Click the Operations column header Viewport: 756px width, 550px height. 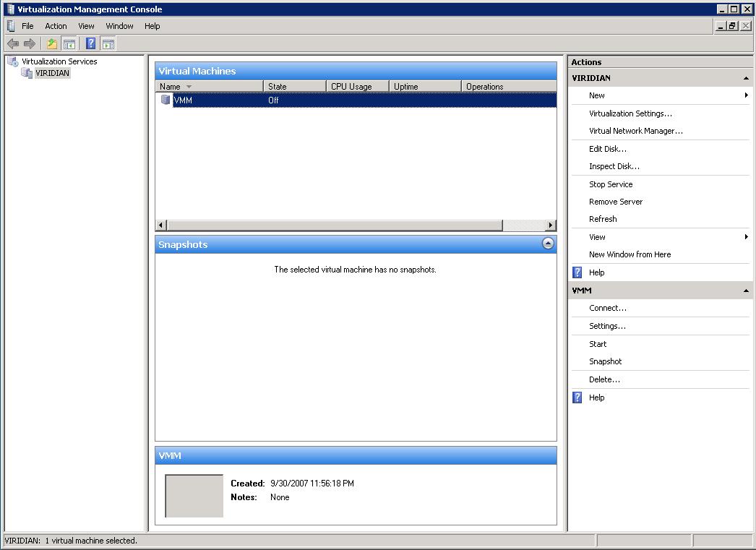point(509,86)
